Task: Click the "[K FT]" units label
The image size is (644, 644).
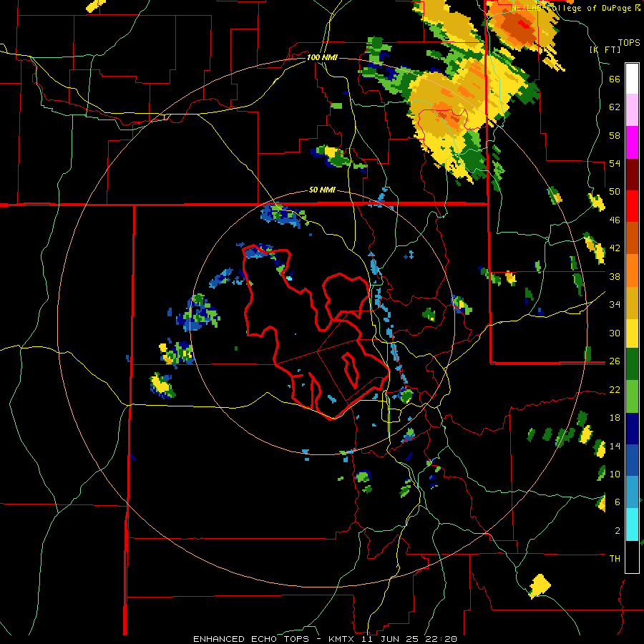Action: pos(605,49)
